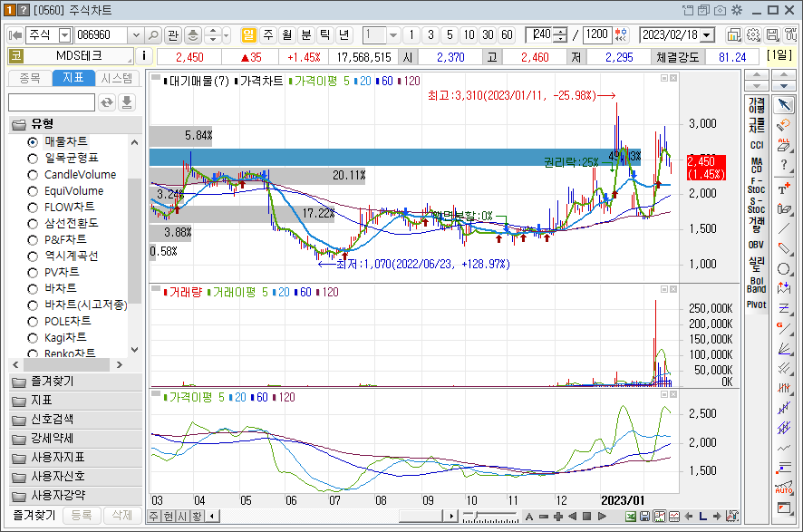Image resolution: width=803 pixels, height=532 pixels.
Task: Click the question mark help tool
Action: tap(784, 165)
